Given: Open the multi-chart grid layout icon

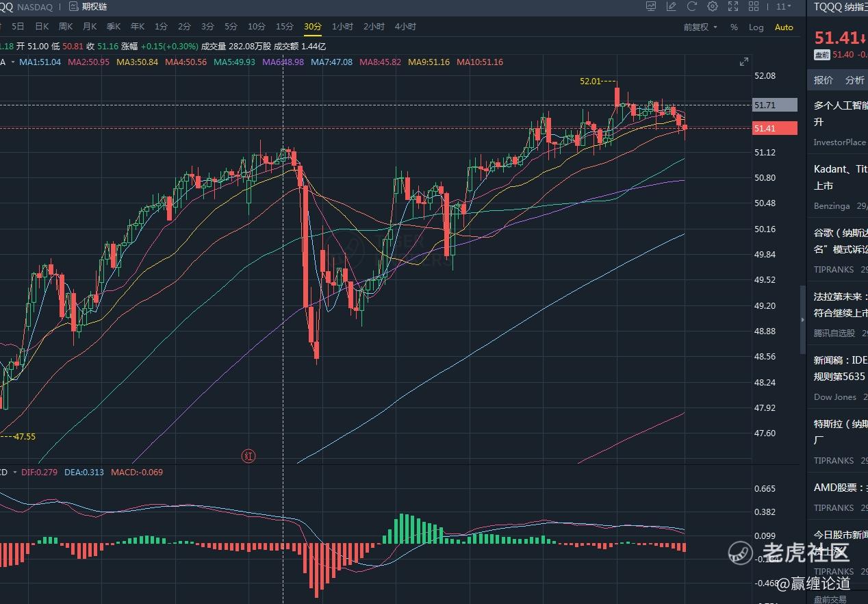Looking at the screenshot, I should [x=754, y=7].
